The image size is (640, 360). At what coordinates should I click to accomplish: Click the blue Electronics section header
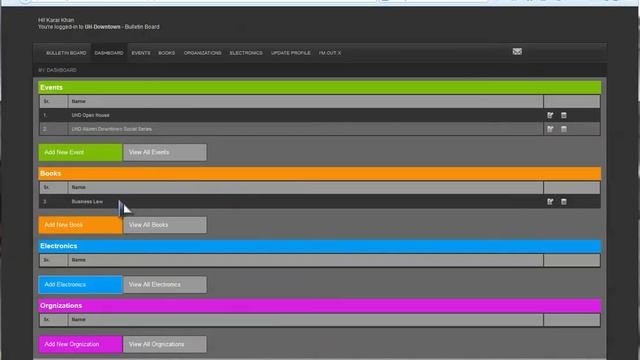point(320,246)
